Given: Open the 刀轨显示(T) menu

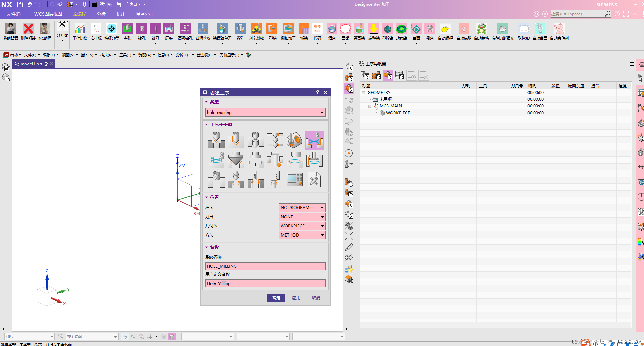Looking at the screenshot, I should (x=231, y=55).
